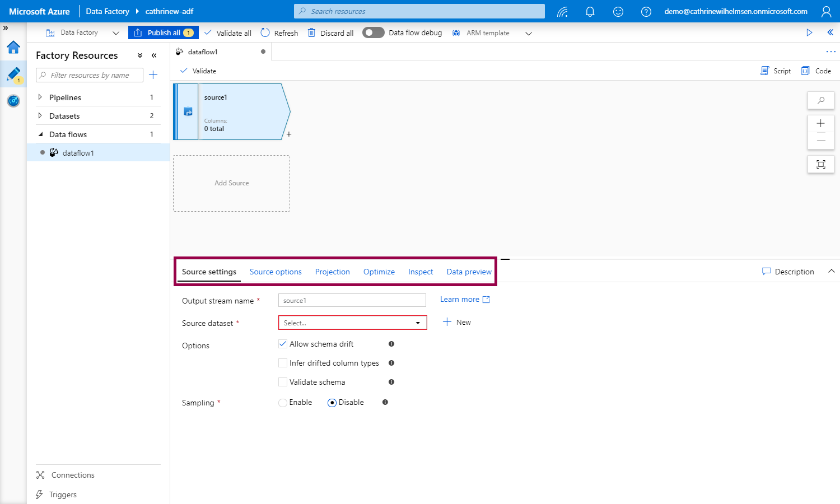Switch to the Projection tab

332,272
